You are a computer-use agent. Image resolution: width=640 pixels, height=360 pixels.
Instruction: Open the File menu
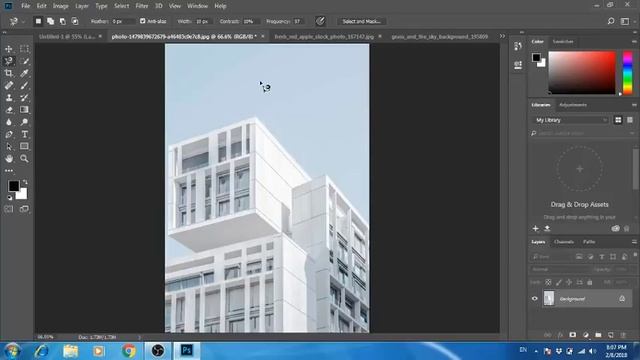[x=25, y=6]
